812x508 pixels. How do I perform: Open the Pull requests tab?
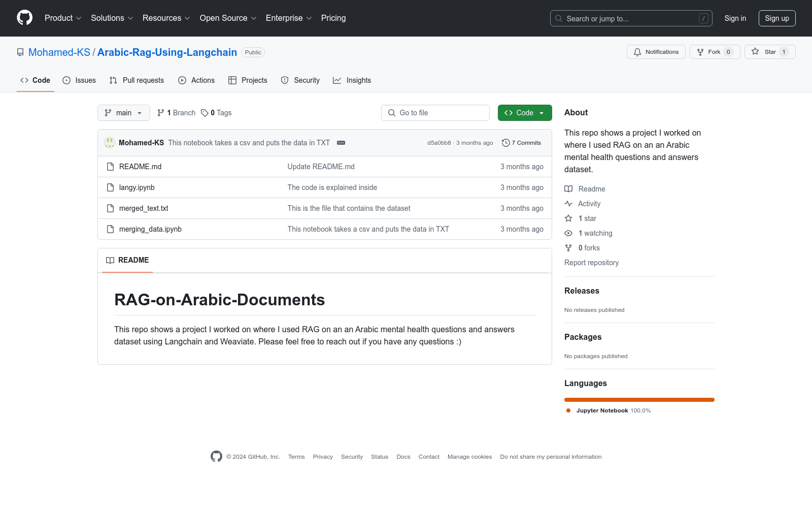coord(137,80)
